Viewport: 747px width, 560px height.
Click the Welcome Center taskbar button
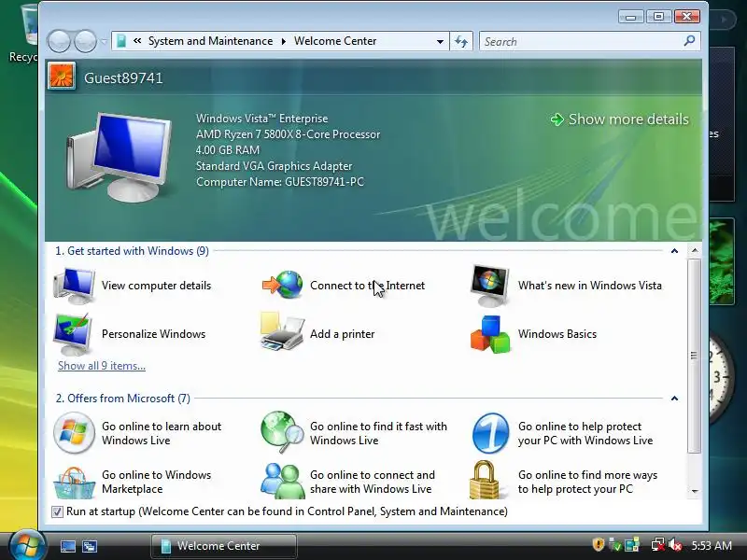[x=224, y=546]
